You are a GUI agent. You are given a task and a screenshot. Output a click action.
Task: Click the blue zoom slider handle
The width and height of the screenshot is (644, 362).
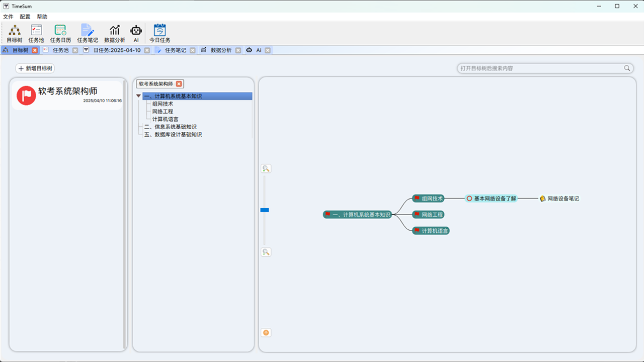(265, 210)
